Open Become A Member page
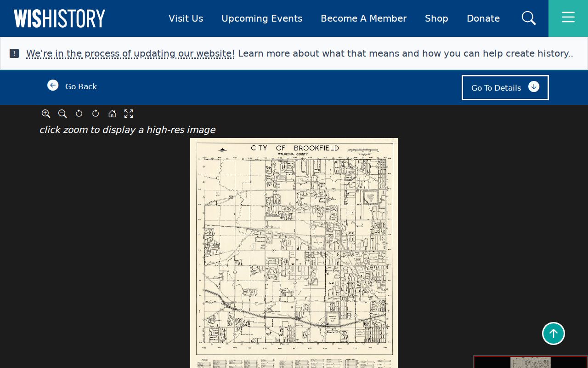Image resolution: width=588 pixels, height=368 pixels. coord(363,18)
